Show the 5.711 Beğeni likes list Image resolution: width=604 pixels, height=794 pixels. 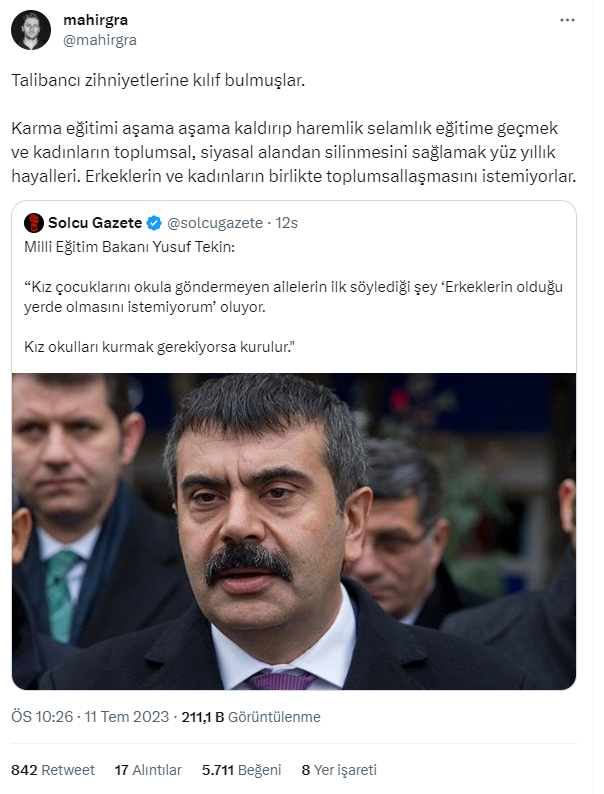coord(241,770)
